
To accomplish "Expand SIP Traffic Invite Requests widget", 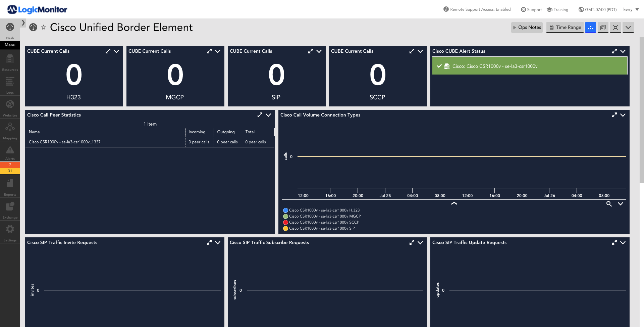I will click(x=209, y=242).
